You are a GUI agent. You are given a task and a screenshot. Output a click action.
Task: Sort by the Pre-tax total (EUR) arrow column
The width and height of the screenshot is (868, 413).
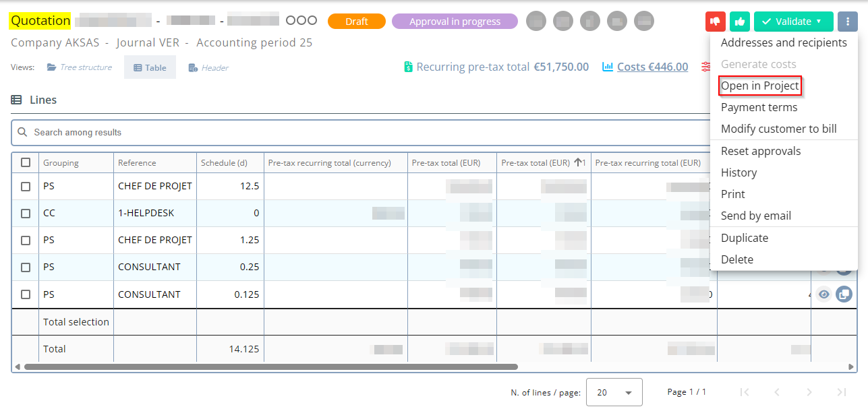pos(544,162)
